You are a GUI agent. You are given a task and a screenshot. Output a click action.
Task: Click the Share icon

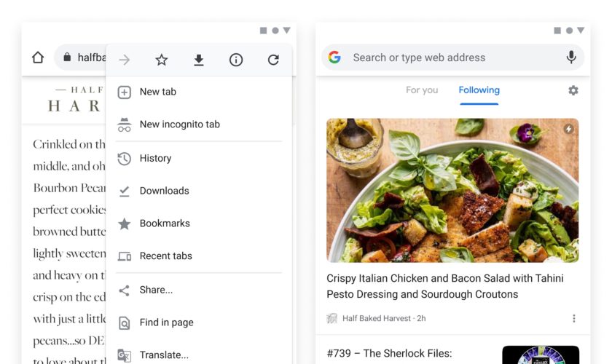(x=124, y=290)
